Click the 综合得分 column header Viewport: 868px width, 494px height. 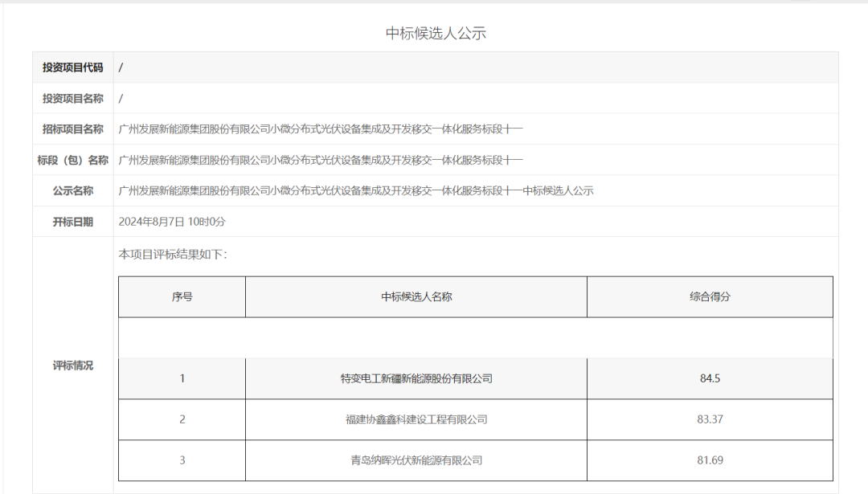click(710, 296)
